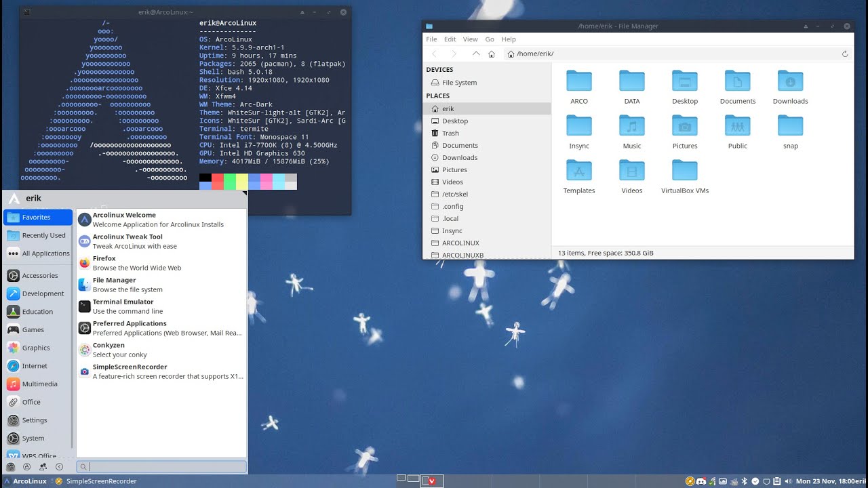Open the ARCO folder in File Manager
Image resolution: width=868 pixels, height=488 pixels.
579,87
